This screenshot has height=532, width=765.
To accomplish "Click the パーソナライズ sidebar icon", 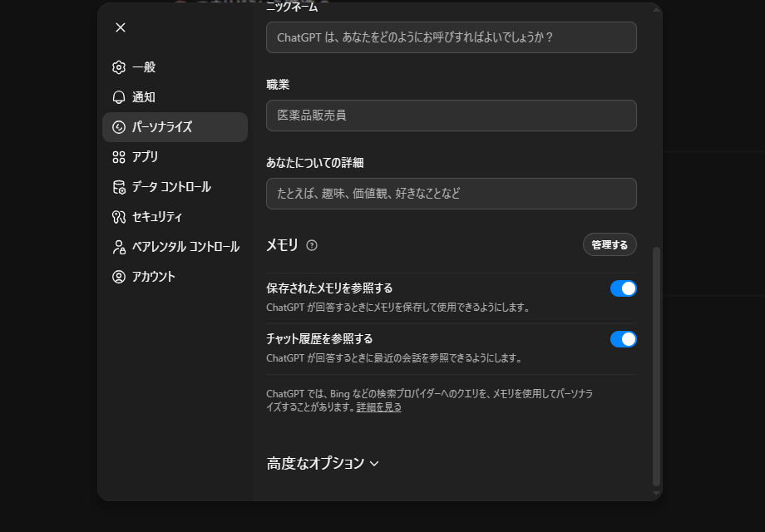I will click(119, 127).
